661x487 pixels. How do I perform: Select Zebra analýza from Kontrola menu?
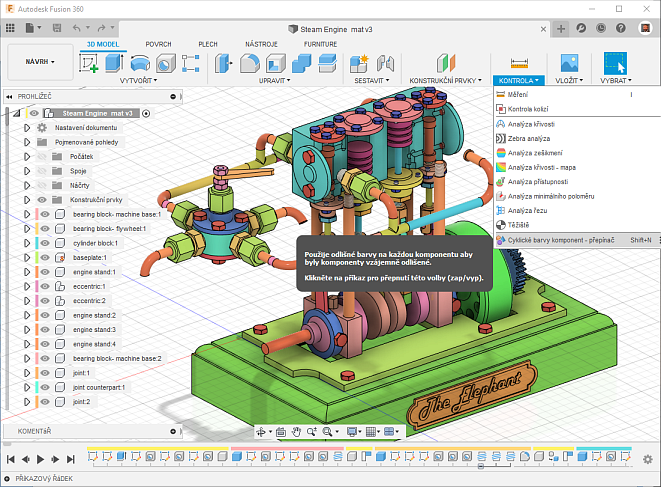pyautogui.click(x=529, y=138)
